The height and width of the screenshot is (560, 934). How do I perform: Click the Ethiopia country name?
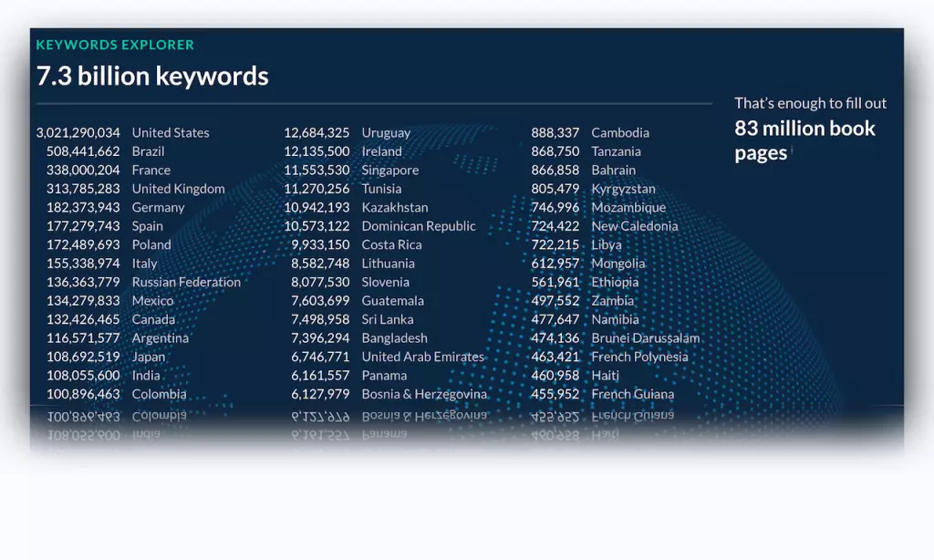(615, 282)
